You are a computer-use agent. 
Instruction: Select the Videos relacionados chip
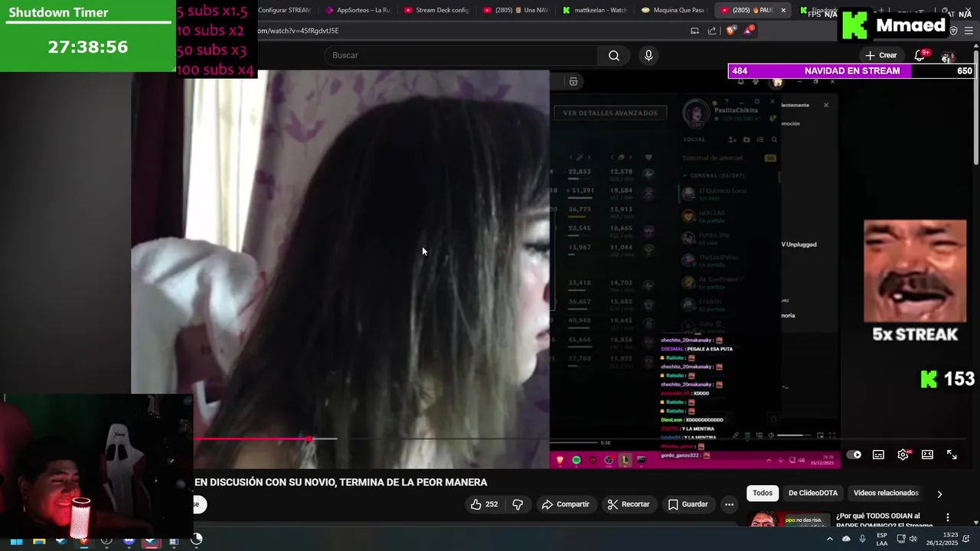click(886, 493)
